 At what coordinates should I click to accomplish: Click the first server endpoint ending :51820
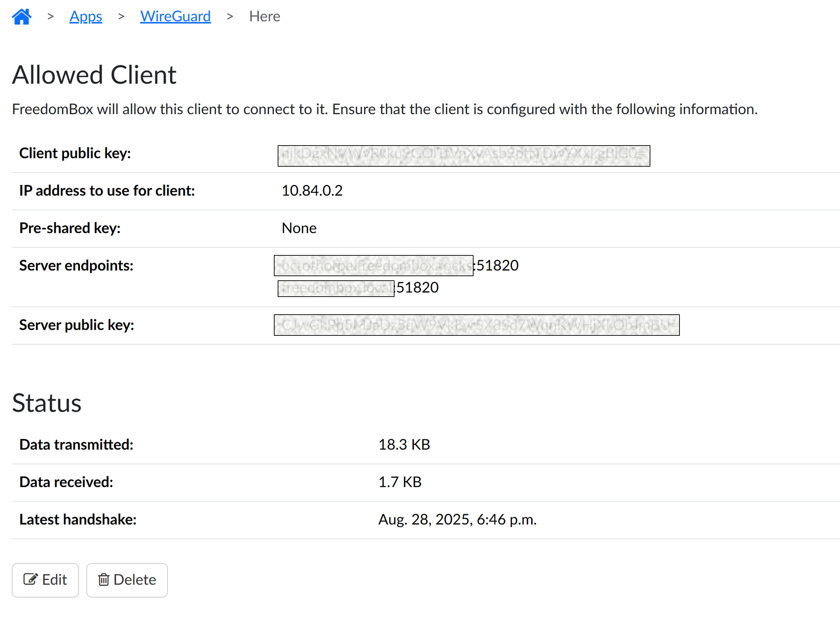pyautogui.click(x=397, y=265)
